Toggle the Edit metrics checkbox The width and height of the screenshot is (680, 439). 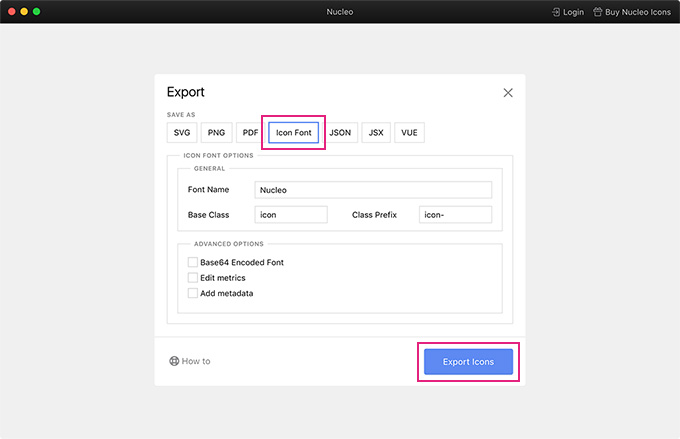(193, 278)
